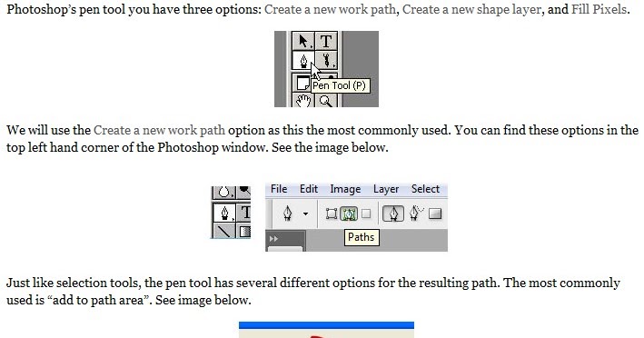
Task: Pick the Notes tool icon
Action: (x=302, y=83)
